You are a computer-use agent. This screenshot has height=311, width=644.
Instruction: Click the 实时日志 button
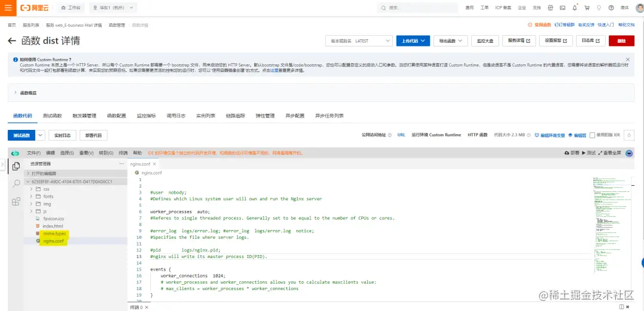62,135
